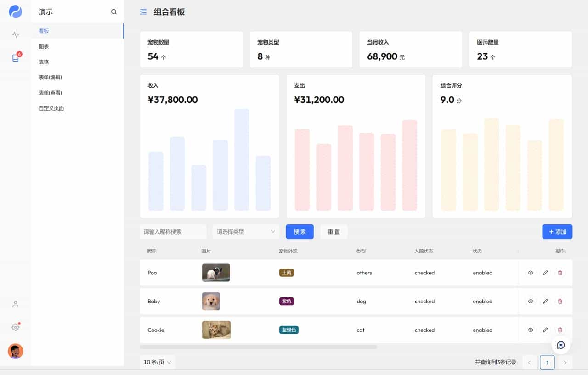The width and height of the screenshot is (588, 375).
Task: Click the user profile icon above the gear
Action: [x=15, y=304]
